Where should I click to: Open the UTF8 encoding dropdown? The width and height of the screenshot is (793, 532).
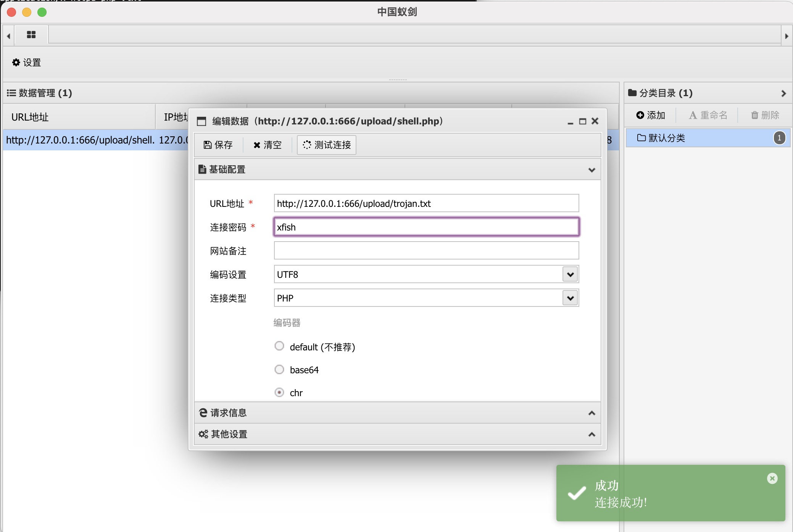click(x=570, y=274)
